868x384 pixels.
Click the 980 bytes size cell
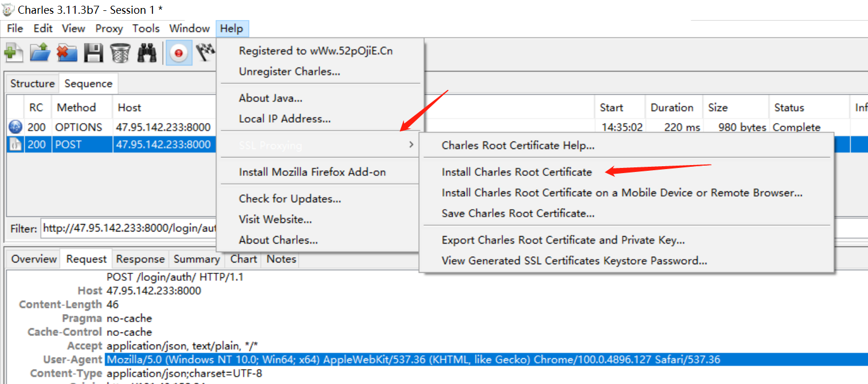(x=742, y=127)
